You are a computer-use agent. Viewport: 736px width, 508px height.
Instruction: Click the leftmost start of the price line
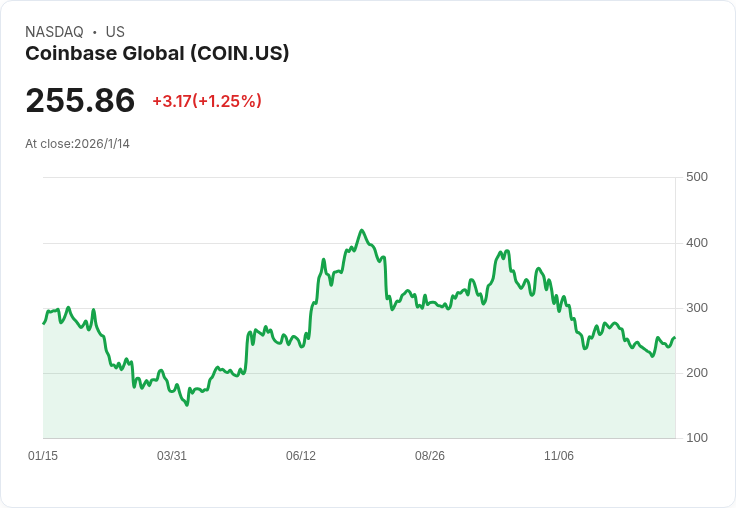43,323
